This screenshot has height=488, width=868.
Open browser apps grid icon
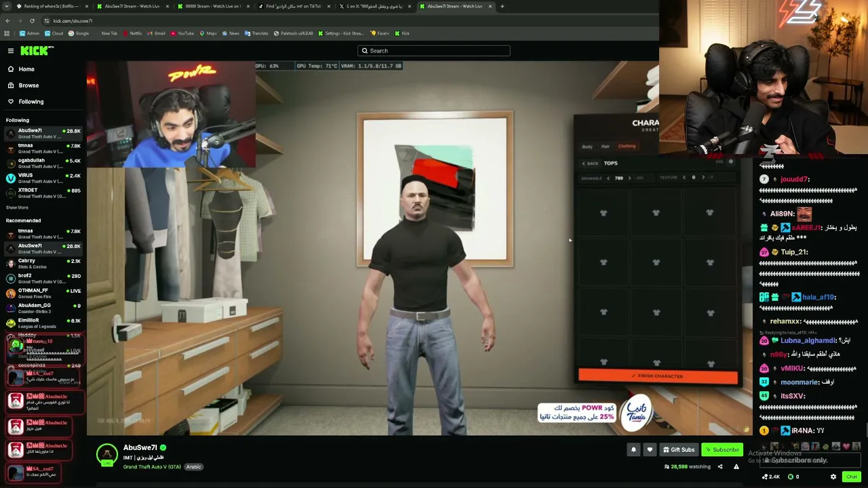coord(7,33)
